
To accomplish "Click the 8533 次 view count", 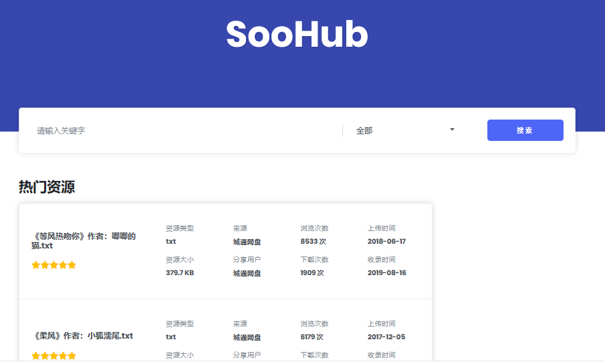I will click(x=314, y=241).
